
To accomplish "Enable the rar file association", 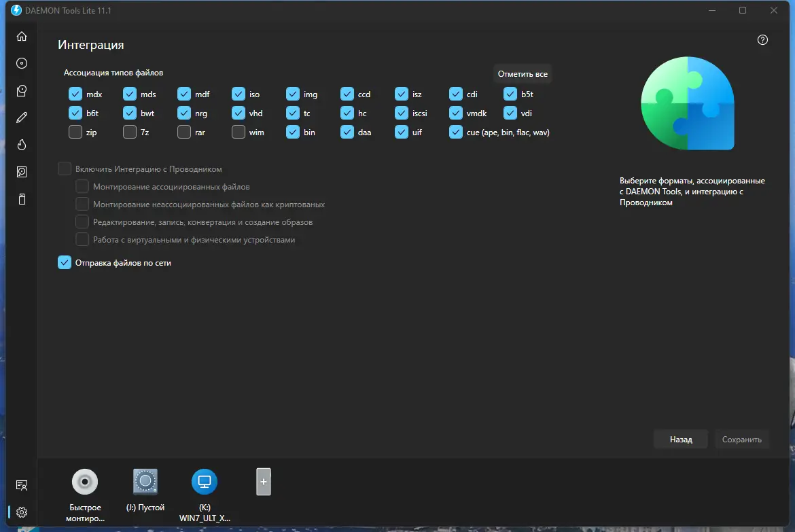I will coord(184,132).
